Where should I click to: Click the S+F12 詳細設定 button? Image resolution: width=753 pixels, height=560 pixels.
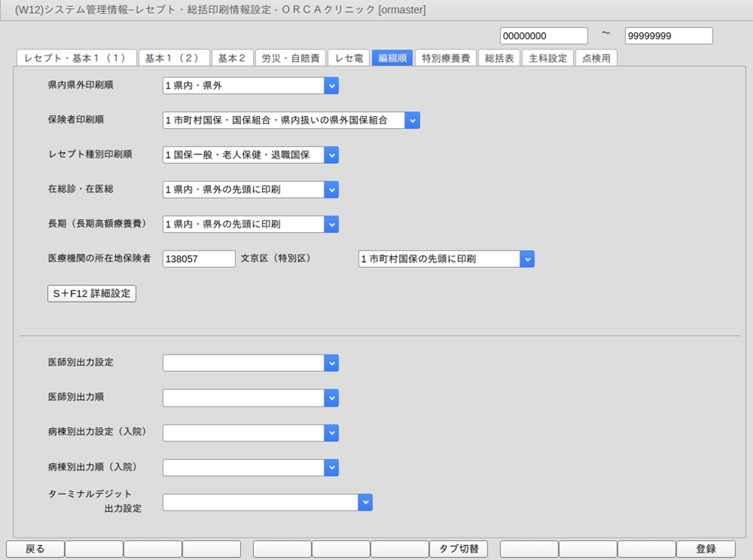(x=91, y=293)
